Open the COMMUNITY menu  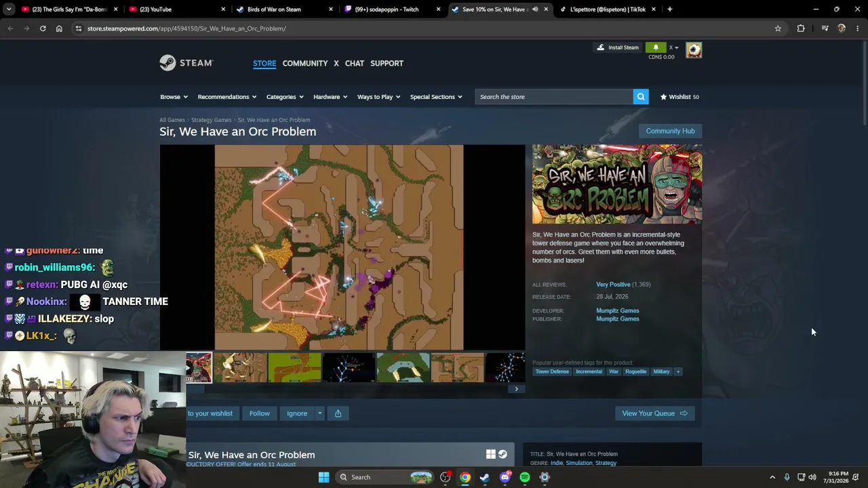tap(305, 63)
